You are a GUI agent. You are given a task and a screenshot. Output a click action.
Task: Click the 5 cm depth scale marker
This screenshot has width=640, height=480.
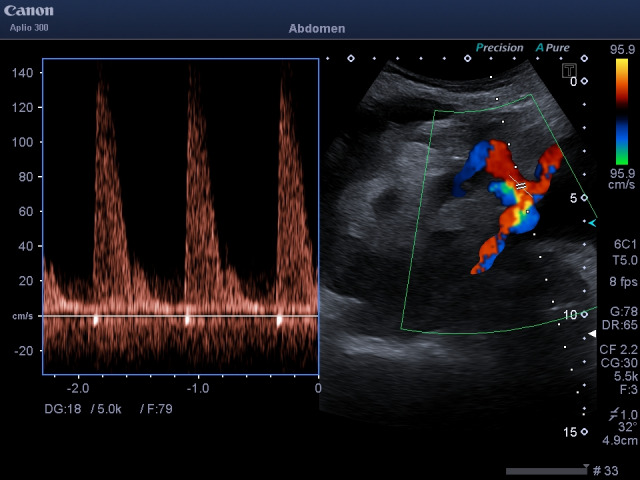tap(573, 198)
